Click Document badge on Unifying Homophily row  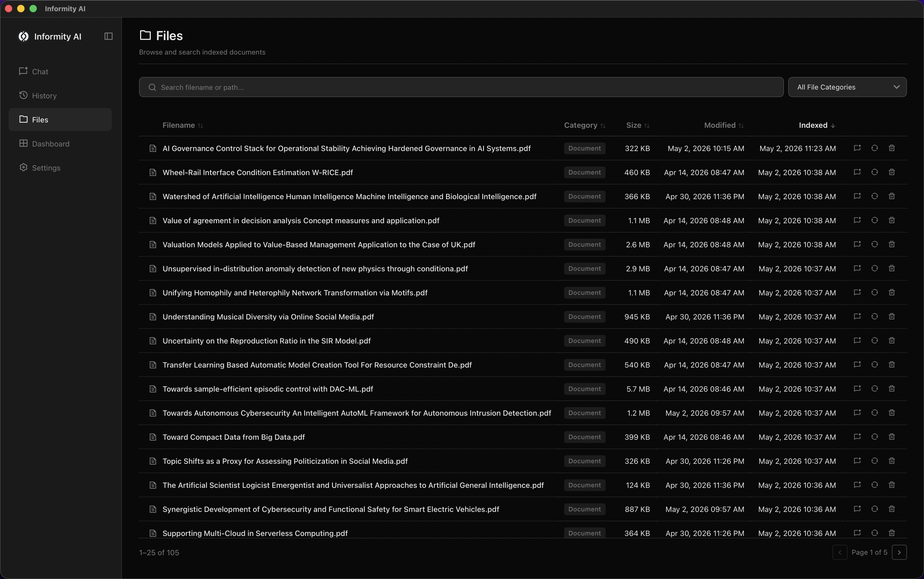click(x=584, y=292)
